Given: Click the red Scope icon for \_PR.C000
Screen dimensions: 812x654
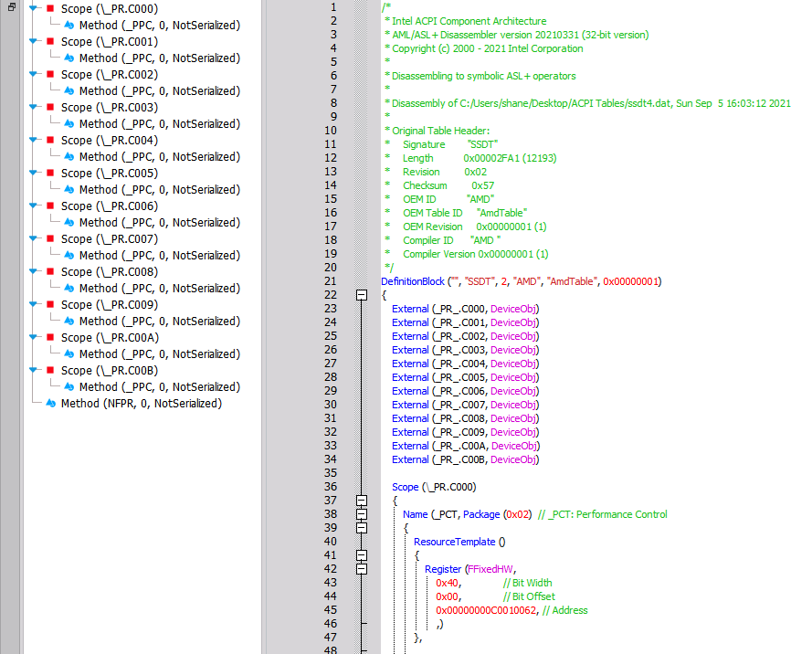Looking at the screenshot, I should tap(50, 9).
